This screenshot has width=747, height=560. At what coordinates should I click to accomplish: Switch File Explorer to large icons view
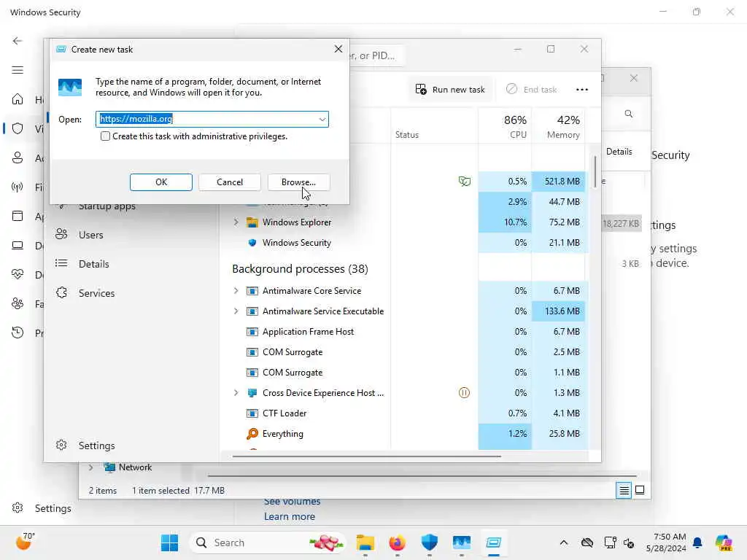[x=640, y=490]
